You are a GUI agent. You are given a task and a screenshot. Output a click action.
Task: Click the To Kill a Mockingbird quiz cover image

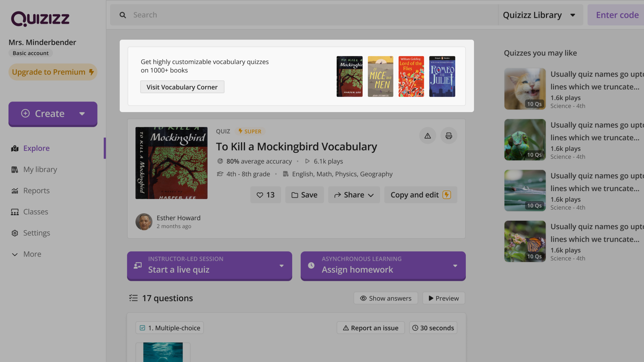(x=172, y=163)
